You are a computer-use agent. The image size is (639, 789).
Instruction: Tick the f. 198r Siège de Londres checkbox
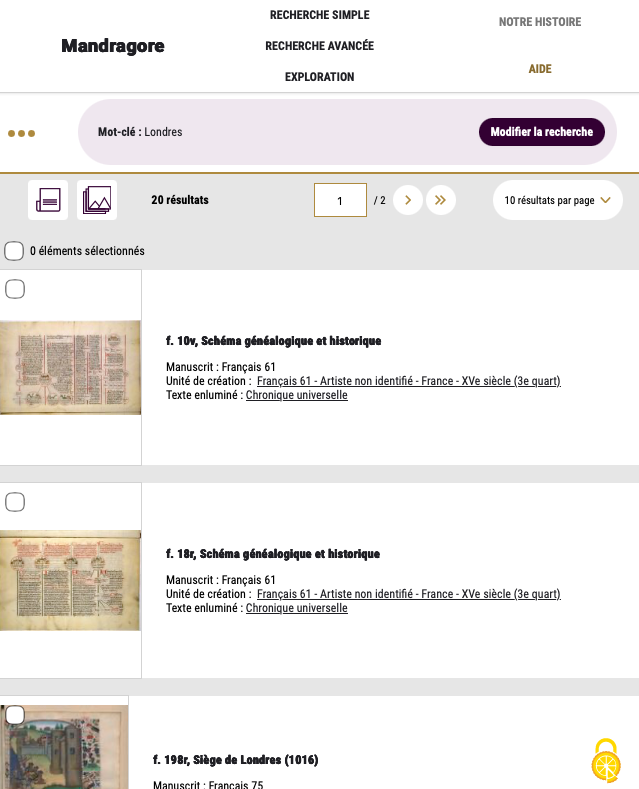pyautogui.click(x=15, y=715)
